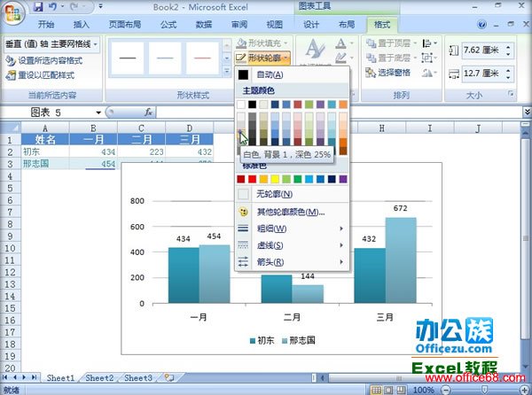The height and width of the screenshot is (395, 532).
Task: Open the 选择窗格 selection pane
Action: tap(388, 73)
